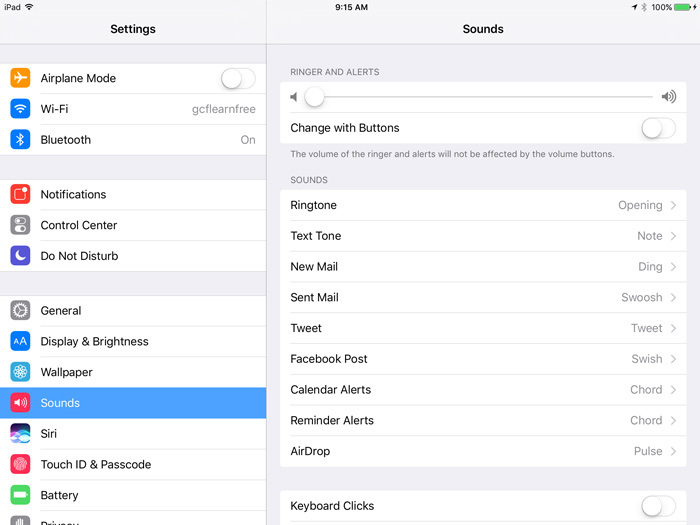Tap the Bluetooth icon in sidebar
Viewport: 700px width, 525px height.
click(20, 140)
